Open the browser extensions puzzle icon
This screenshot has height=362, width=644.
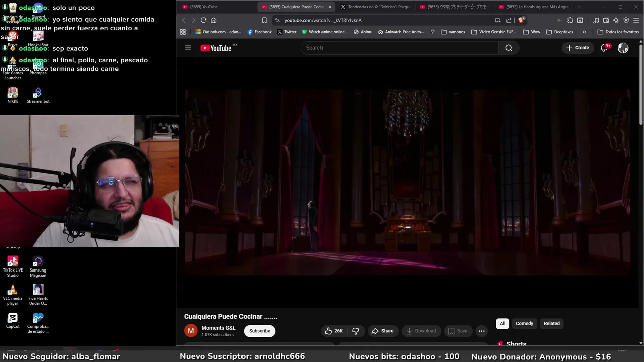point(570,20)
